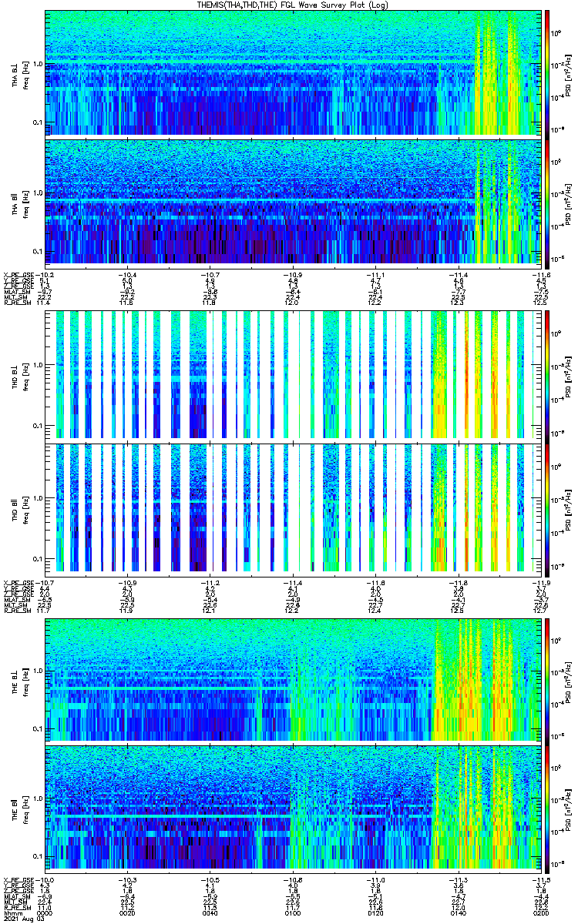Click X_RE_GSE value -11.2 under THD panels
This screenshot has width=578, height=924.
point(210,582)
